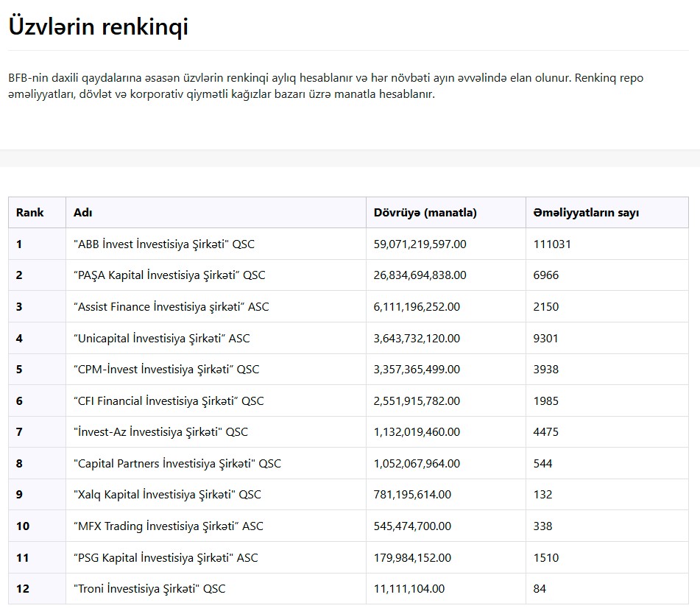Select the "PSG Kapital İnvestisiya Şirkəti" name cell
This screenshot has width=700, height=614.
(166, 558)
